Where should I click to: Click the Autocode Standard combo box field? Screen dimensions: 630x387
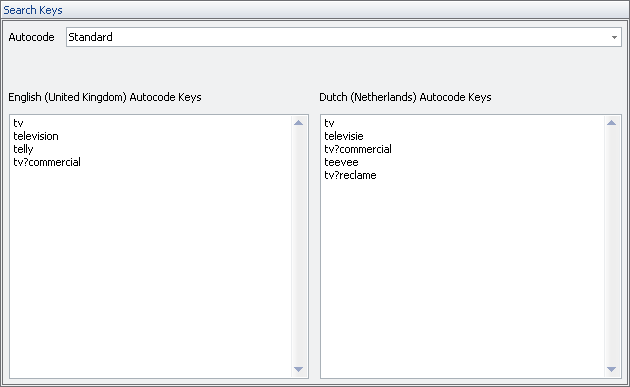click(x=344, y=37)
